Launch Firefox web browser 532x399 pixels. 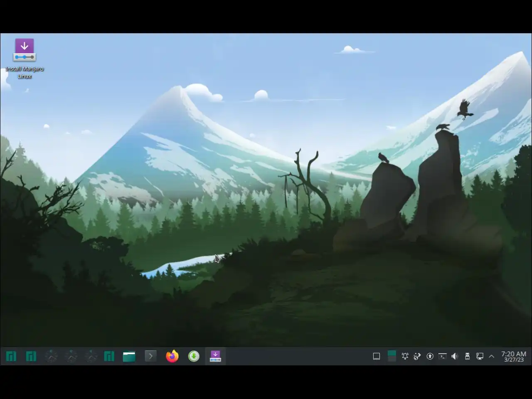pos(172,356)
